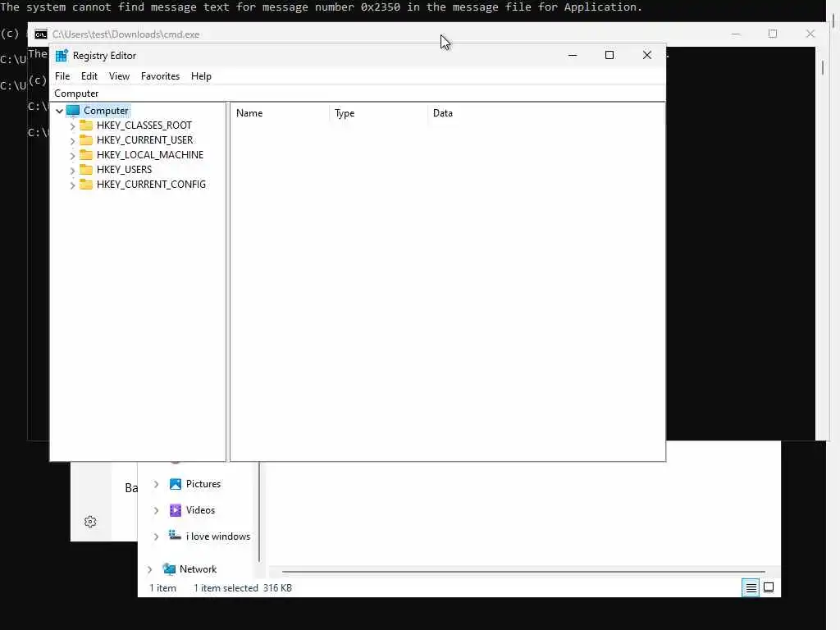
Task: Collapse the Computer node in registry tree
Action: click(x=59, y=111)
